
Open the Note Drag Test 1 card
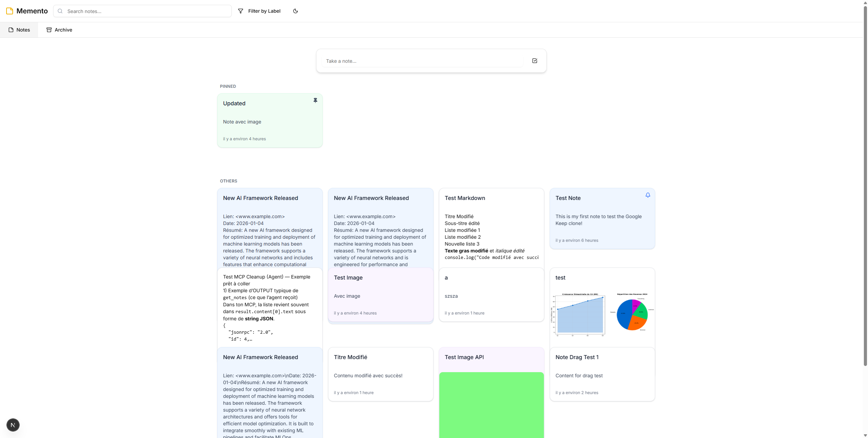pyautogui.click(x=602, y=374)
